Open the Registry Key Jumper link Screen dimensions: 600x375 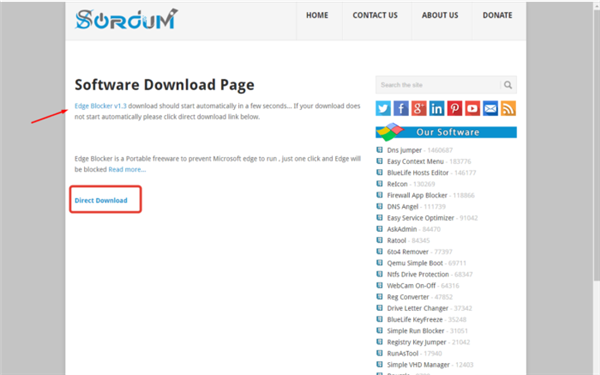(417, 342)
